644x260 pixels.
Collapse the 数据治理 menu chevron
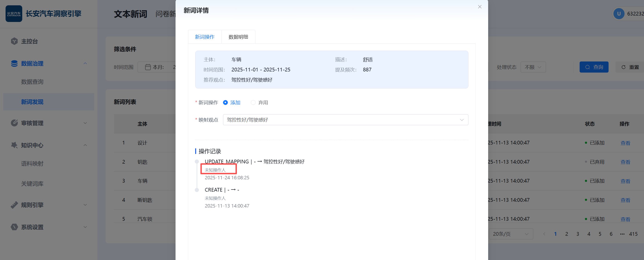tap(85, 63)
